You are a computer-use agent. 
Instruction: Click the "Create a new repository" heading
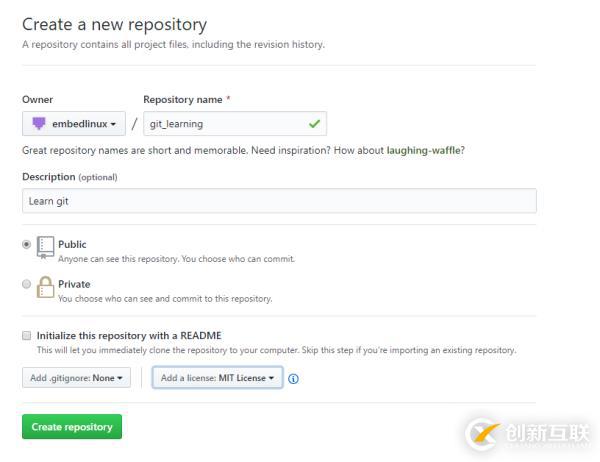[114, 24]
